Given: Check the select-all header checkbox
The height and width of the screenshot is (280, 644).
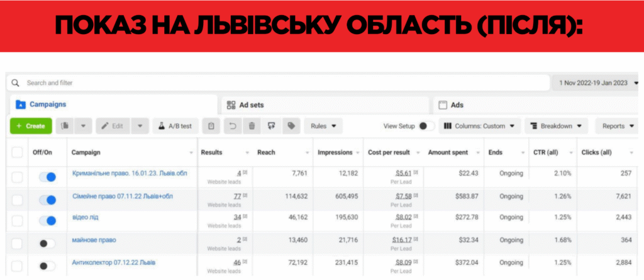Looking at the screenshot, I should point(17,152).
